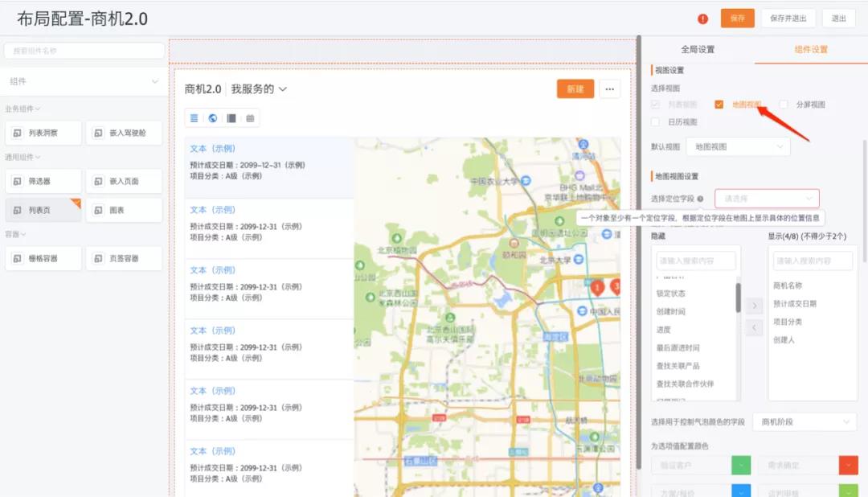The image size is (868, 497).
Task: Expand the 商机阶段 bubble color field dropdown
Action: (804, 422)
